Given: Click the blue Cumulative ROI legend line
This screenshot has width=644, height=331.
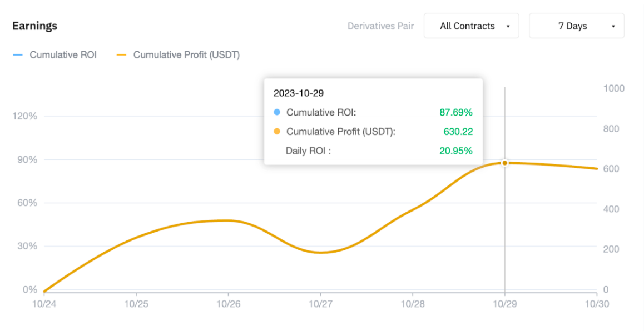Looking at the screenshot, I should [17, 55].
